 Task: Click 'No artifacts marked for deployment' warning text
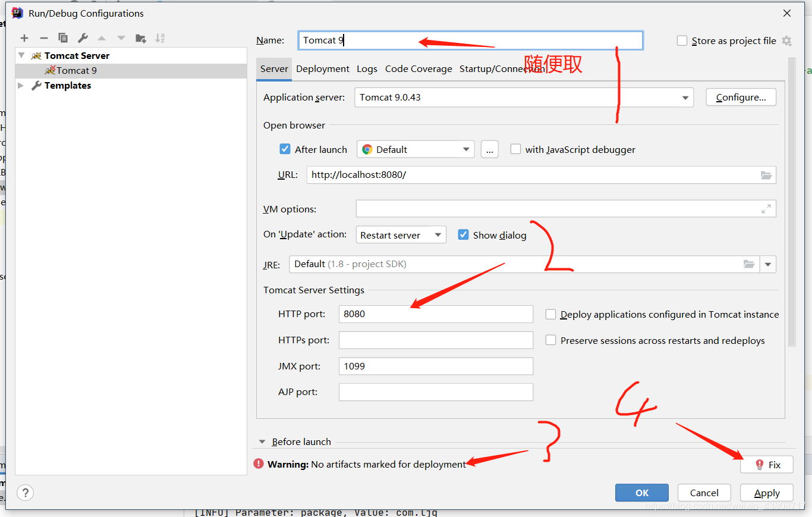(x=389, y=464)
